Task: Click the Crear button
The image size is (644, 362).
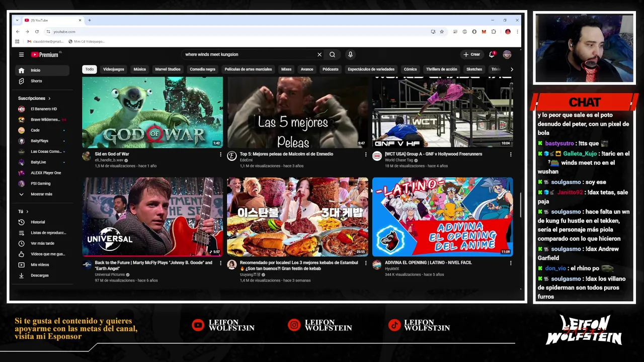Action: coord(472,54)
